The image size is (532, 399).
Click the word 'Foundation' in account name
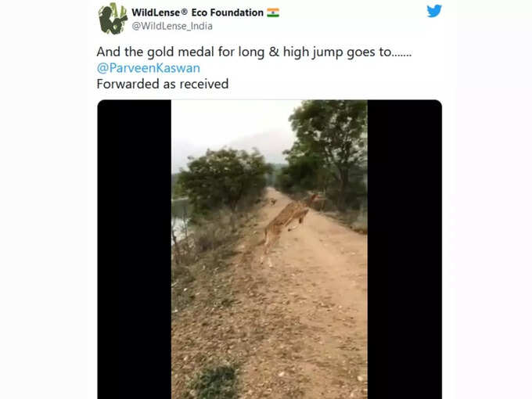coord(237,13)
